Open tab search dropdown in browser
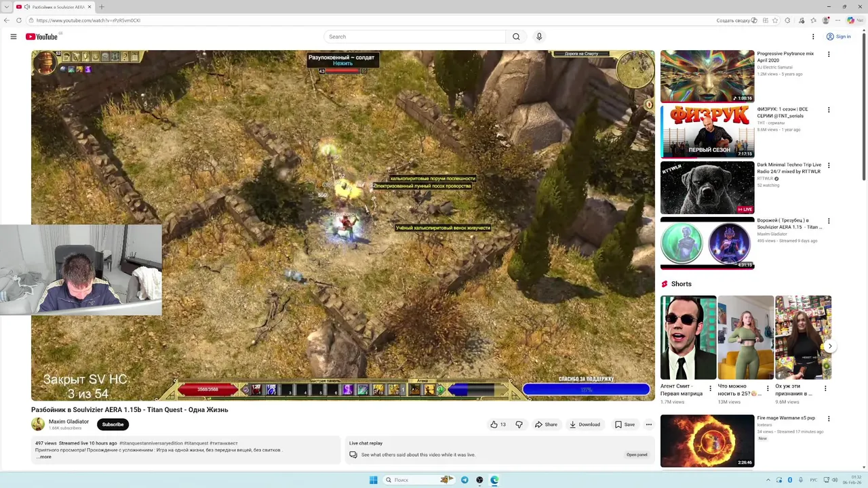 (x=7, y=7)
